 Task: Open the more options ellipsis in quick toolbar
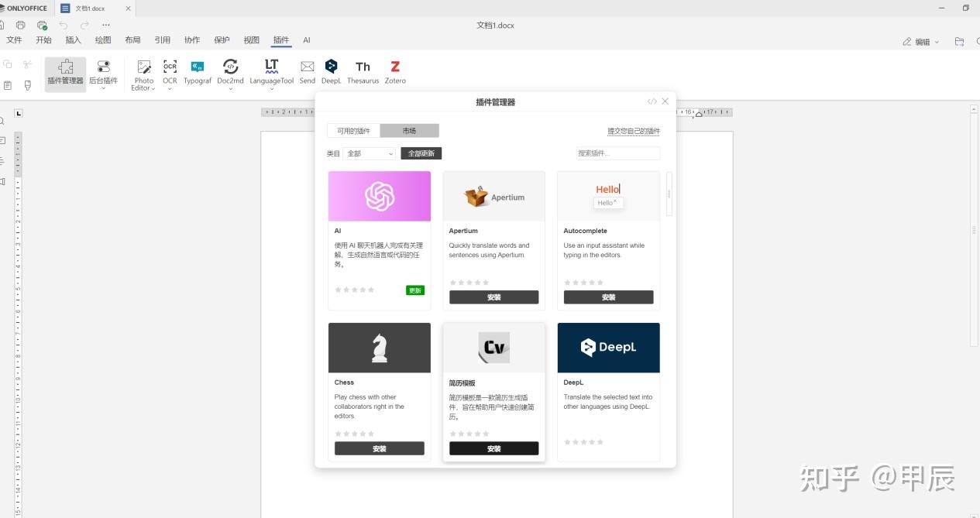point(106,25)
